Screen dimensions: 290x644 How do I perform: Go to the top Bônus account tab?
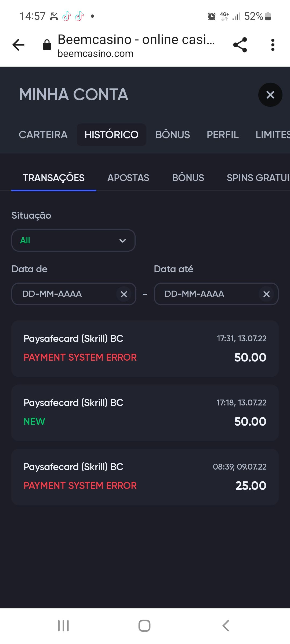173,135
